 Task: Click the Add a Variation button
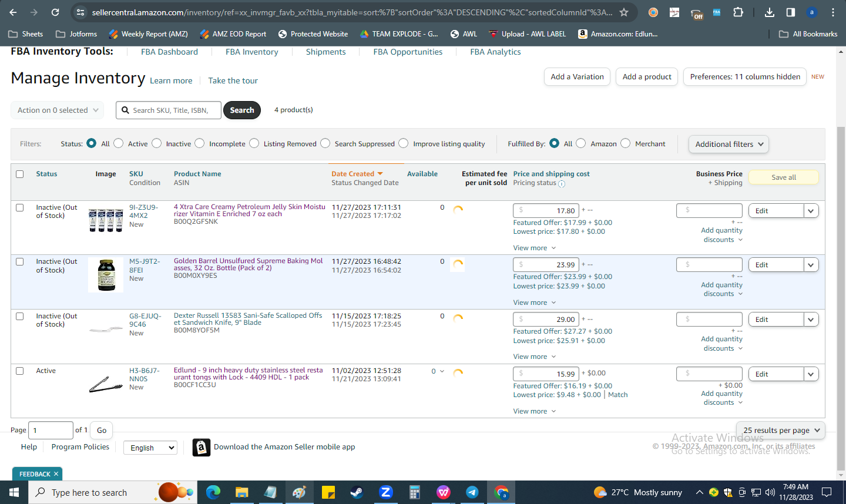point(578,77)
